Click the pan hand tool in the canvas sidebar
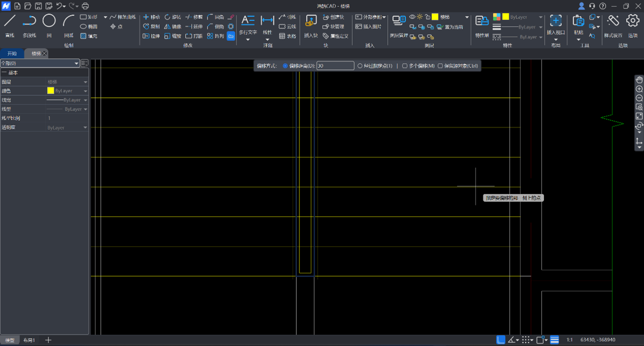This screenshot has width=644, height=346. [x=639, y=80]
